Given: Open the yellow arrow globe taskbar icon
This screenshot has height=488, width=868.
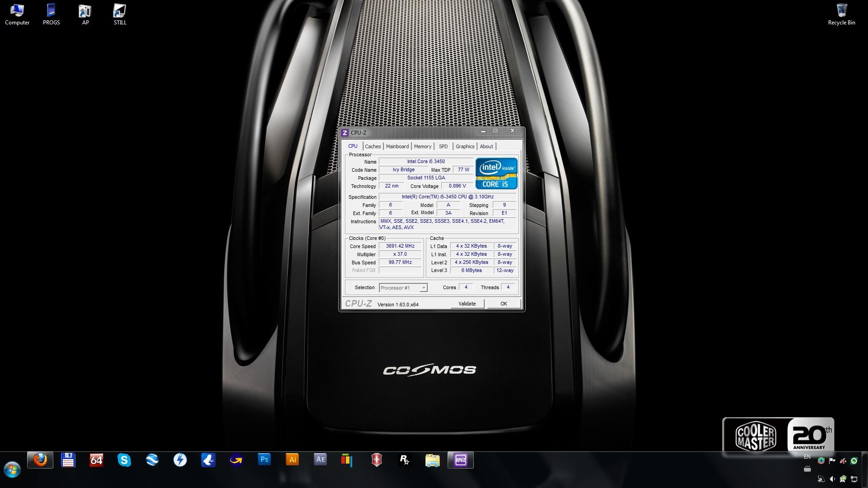Looking at the screenshot, I should pos(236,460).
